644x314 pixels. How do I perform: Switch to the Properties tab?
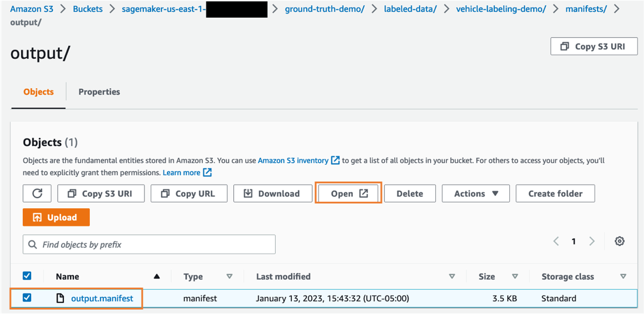(99, 92)
